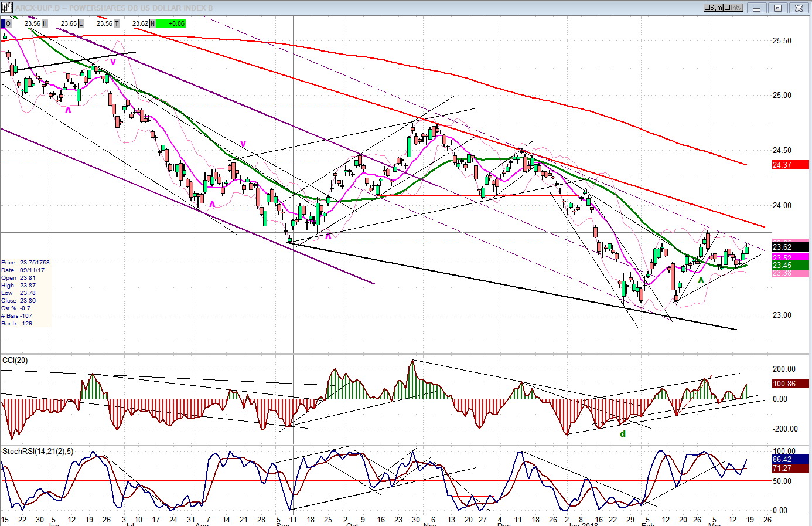Click the blue square beside the O field
812x526 pixels.
3,23
